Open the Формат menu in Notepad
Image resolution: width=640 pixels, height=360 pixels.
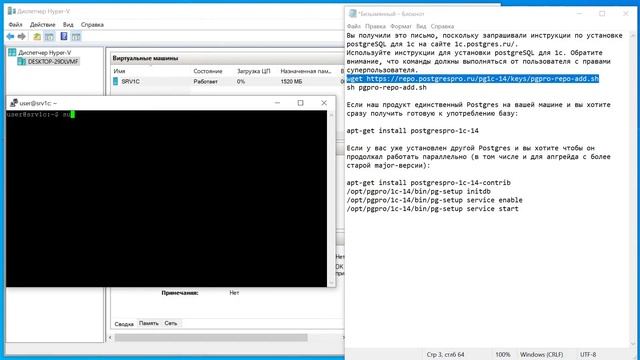(x=401, y=26)
